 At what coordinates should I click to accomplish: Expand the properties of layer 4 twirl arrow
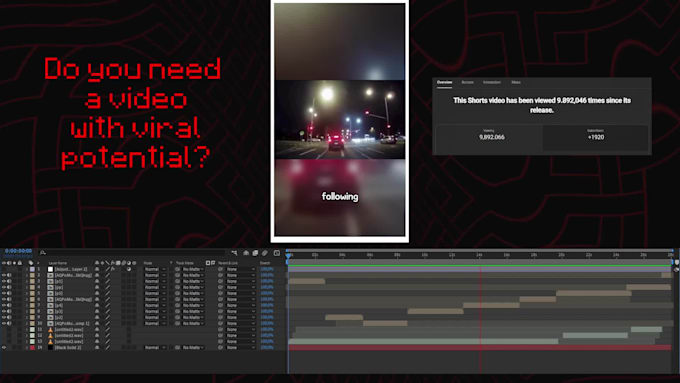pos(27,287)
